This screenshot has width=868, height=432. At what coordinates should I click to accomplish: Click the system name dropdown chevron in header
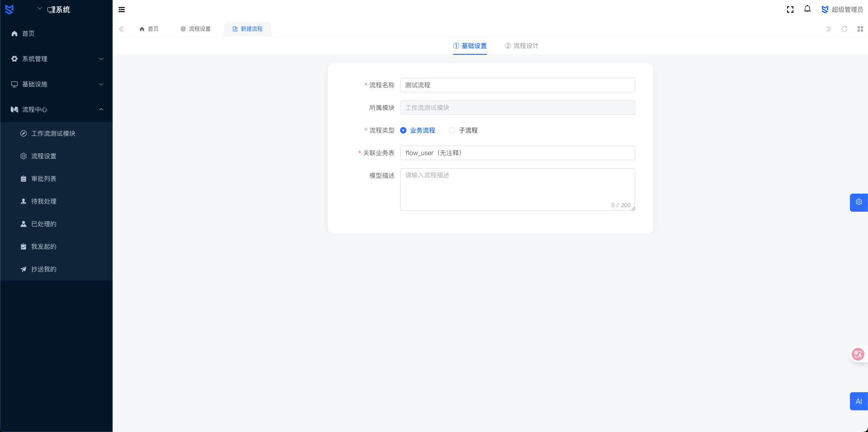point(40,9)
